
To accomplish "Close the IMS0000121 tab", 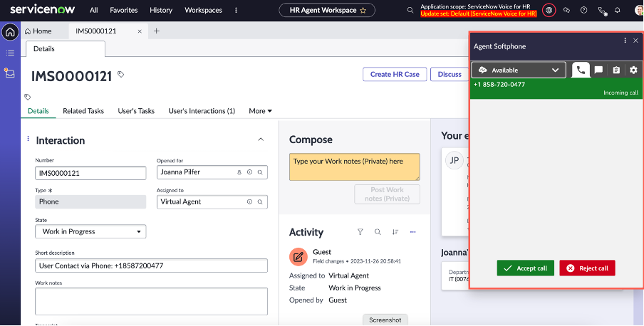I will [x=140, y=31].
